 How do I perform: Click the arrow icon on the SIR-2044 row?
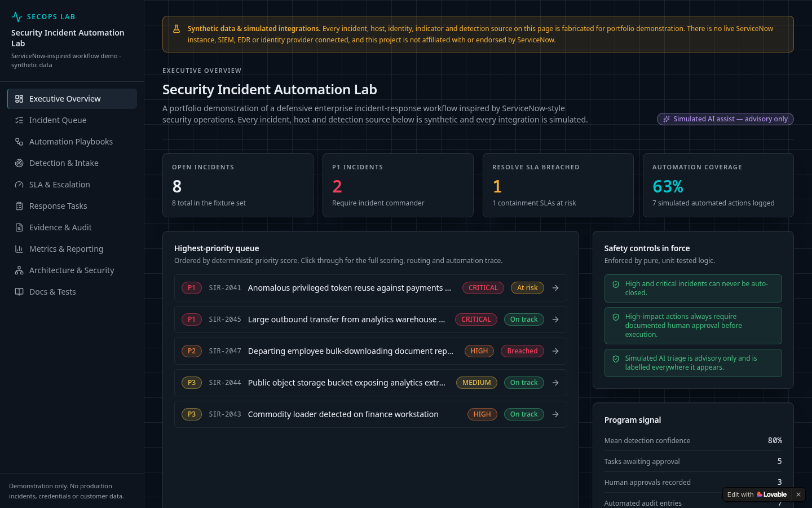click(555, 383)
